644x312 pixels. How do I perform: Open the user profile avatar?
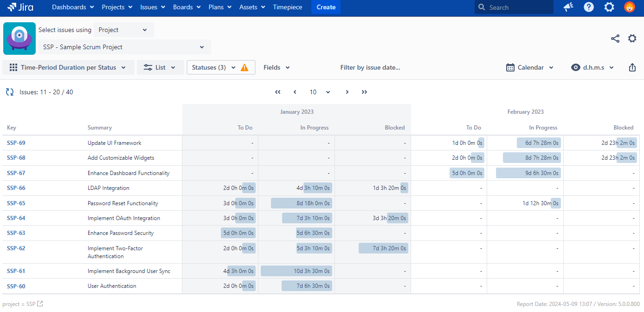click(x=630, y=7)
